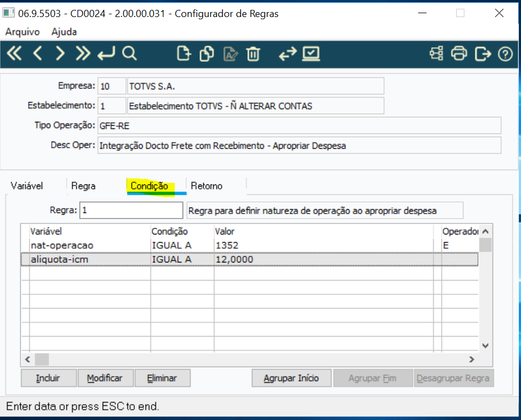The height and width of the screenshot is (420, 521).
Task: Click the Regra input field
Action: (x=131, y=210)
